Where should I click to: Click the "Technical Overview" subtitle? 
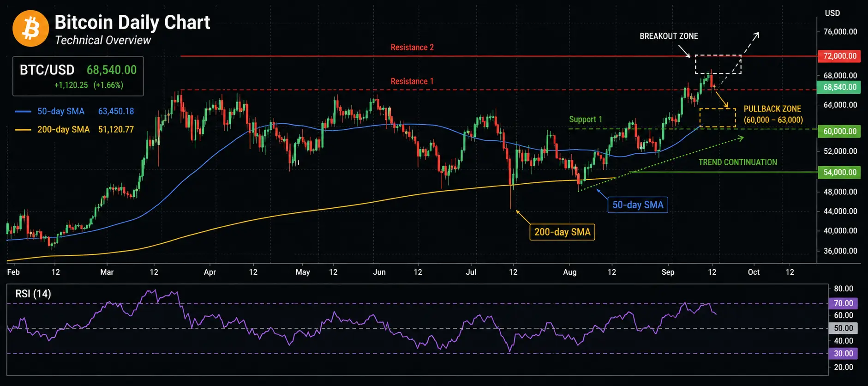(103, 40)
